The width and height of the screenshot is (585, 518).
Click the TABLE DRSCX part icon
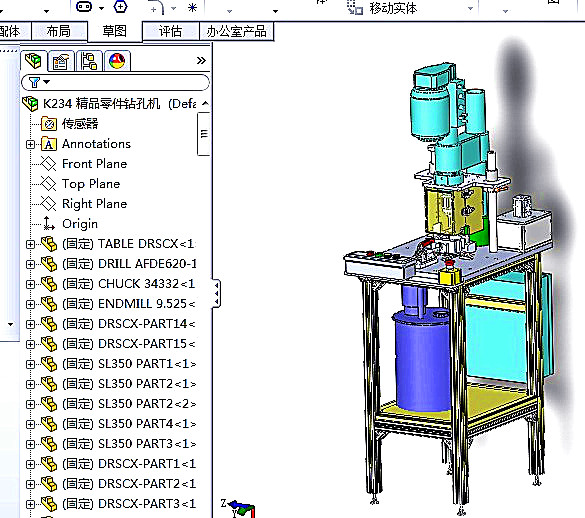pyautogui.click(x=49, y=244)
